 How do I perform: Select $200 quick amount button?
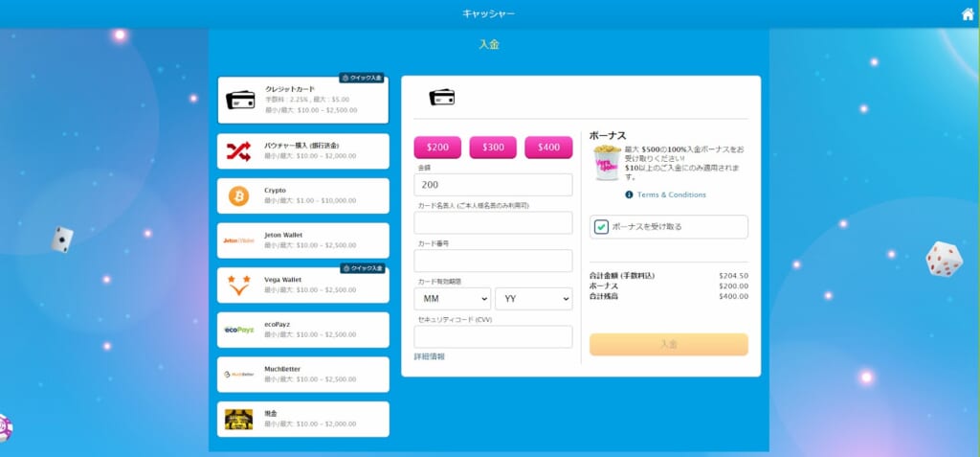point(437,148)
